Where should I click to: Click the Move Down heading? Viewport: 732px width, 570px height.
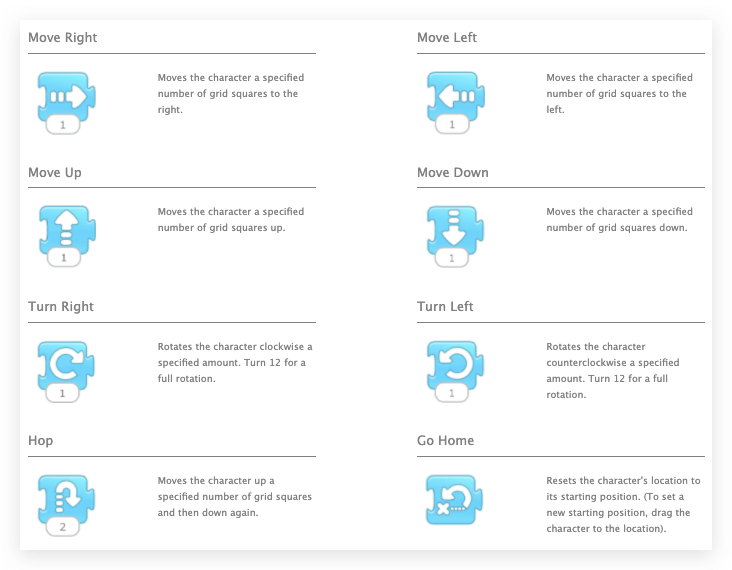453,173
